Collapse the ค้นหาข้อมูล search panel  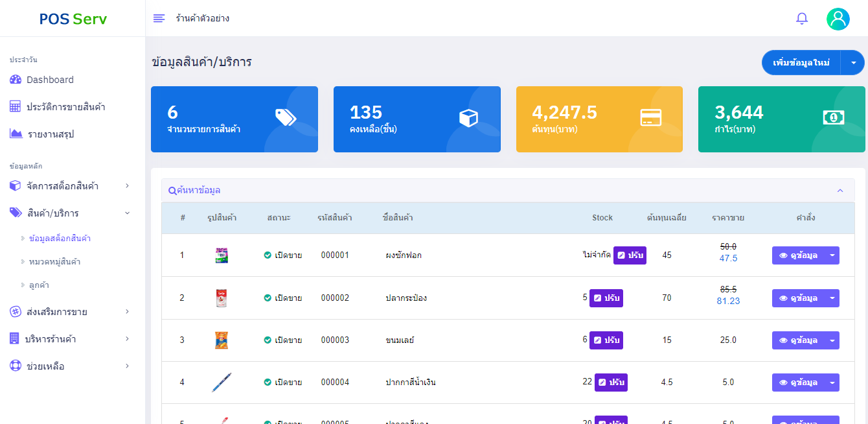point(840,191)
